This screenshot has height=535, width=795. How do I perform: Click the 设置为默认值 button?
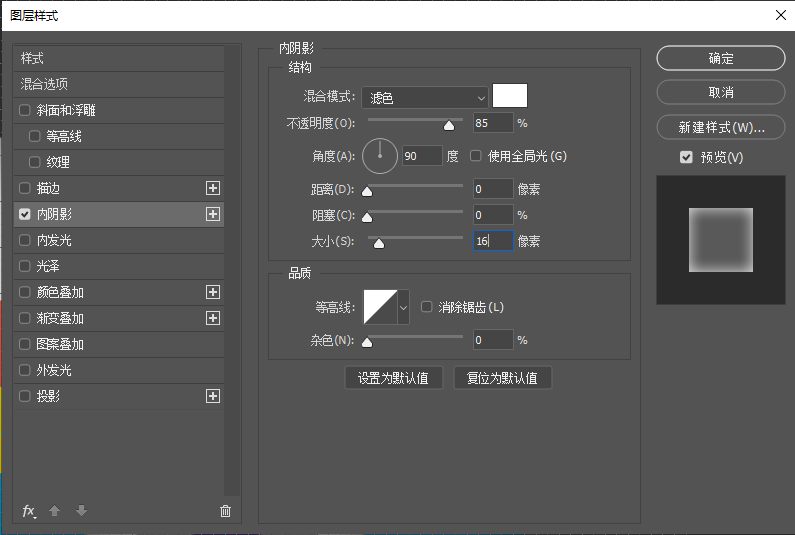(x=393, y=378)
